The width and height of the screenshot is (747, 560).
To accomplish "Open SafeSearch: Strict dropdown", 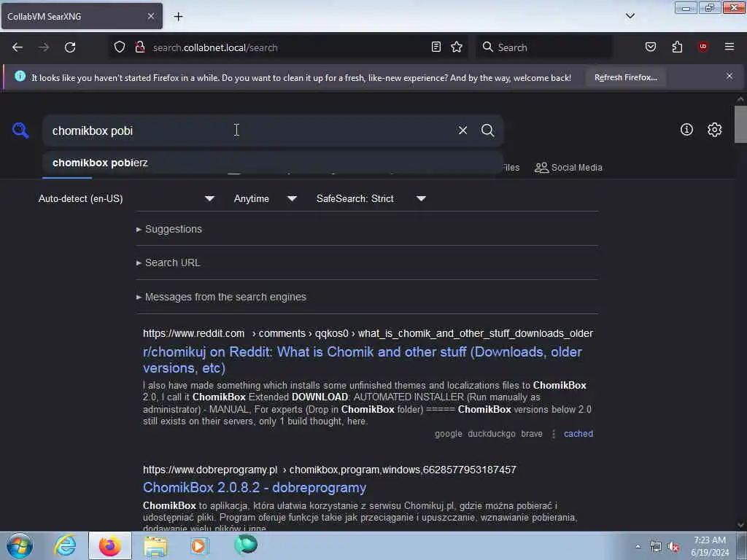I will 371,198.
